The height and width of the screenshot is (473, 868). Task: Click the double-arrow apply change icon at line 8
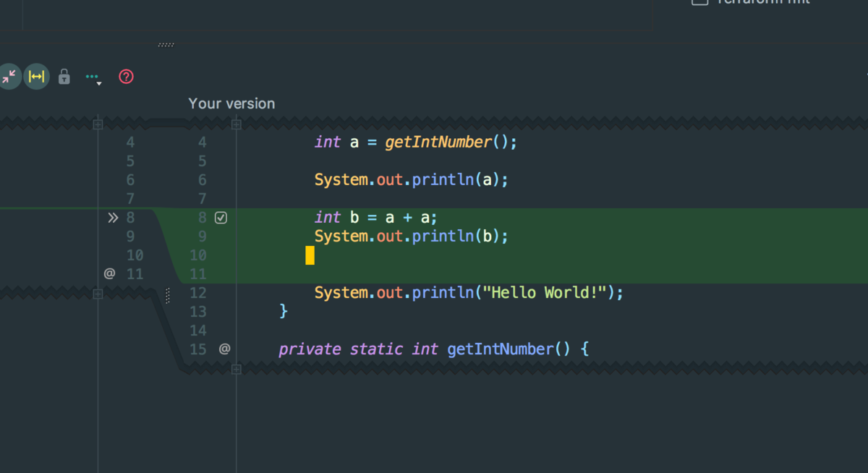(113, 218)
